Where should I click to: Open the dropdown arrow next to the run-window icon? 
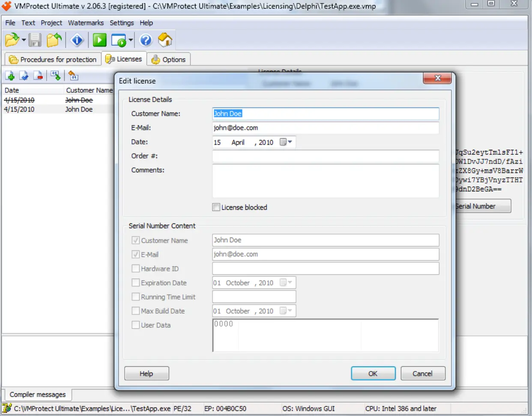click(x=131, y=40)
